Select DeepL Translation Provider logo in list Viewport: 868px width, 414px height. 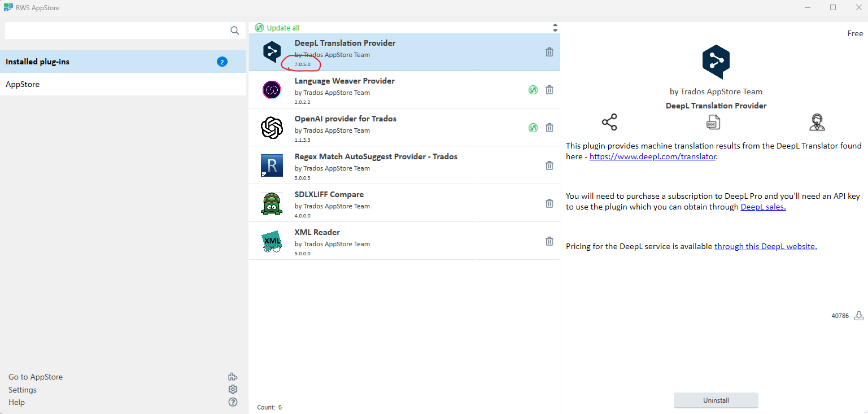click(x=272, y=52)
